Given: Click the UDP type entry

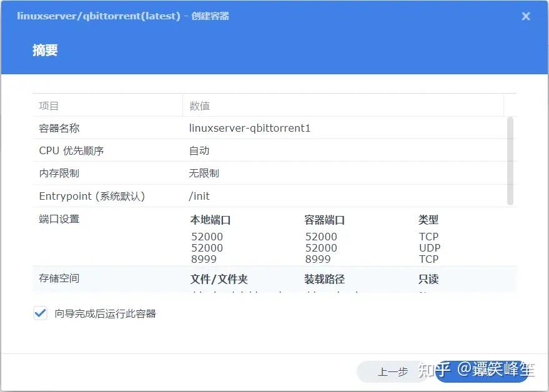Looking at the screenshot, I should (430, 248).
